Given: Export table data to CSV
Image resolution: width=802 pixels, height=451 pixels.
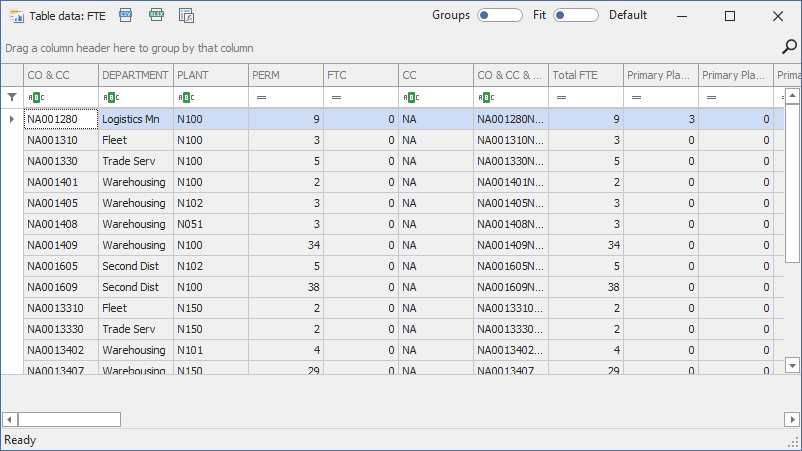Looking at the screenshot, I should [125, 15].
